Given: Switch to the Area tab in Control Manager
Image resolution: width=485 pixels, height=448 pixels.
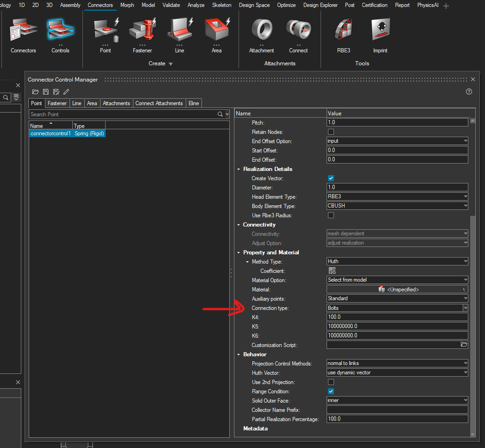Looking at the screenshot, I should click(92, 103).
